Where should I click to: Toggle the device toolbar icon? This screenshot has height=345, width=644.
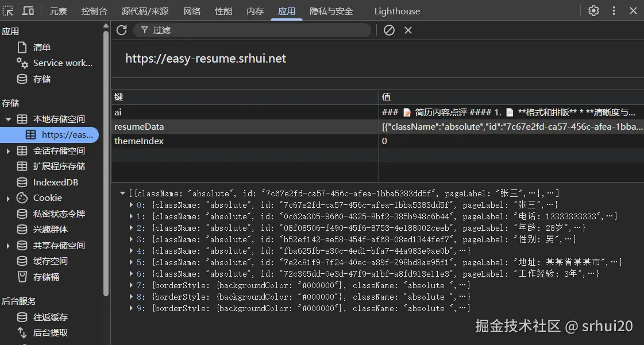tap(28, 11)
